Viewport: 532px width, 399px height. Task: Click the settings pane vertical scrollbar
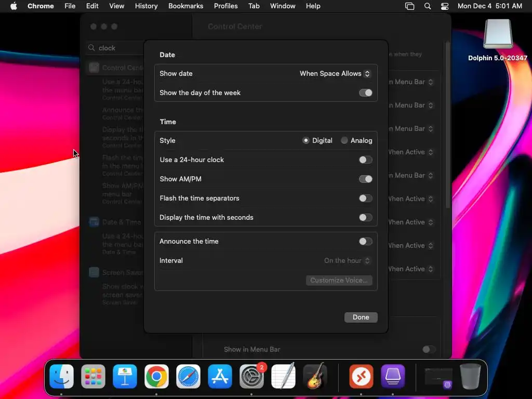click(x=447, y=126)
